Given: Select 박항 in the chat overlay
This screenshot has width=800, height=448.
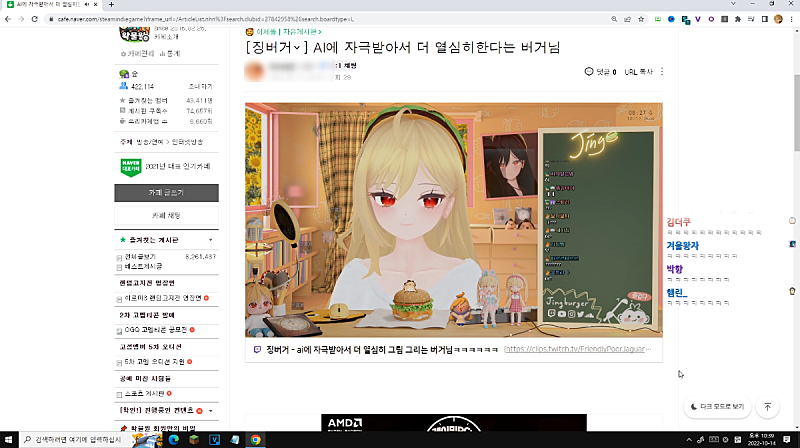Looking at the screenshot, I should point(674,269).
